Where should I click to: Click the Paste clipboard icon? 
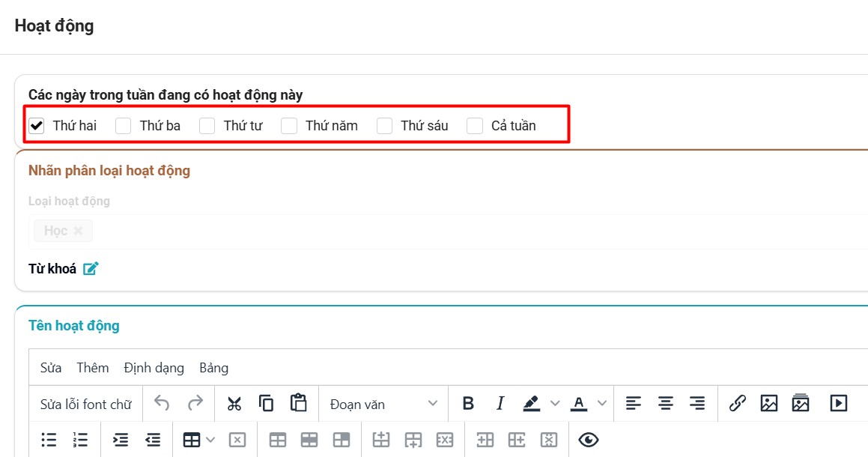[299, 403]
